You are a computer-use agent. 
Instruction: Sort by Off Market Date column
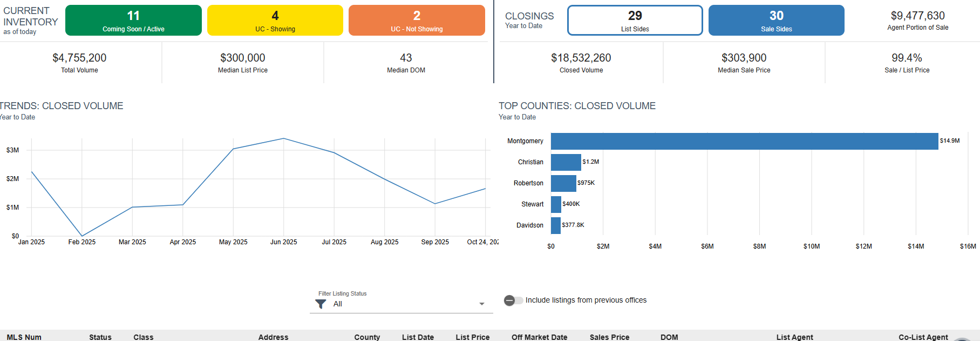pos(539,337)
